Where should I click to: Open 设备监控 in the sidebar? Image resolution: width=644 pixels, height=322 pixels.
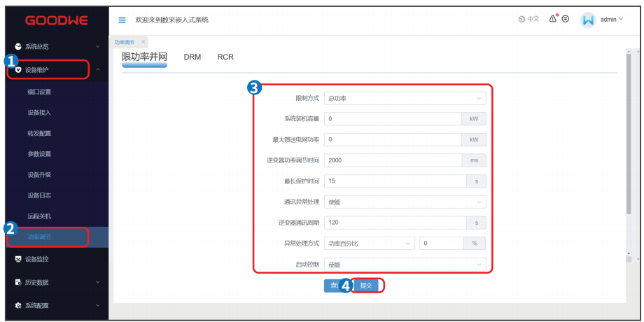[x=37, y=259]
